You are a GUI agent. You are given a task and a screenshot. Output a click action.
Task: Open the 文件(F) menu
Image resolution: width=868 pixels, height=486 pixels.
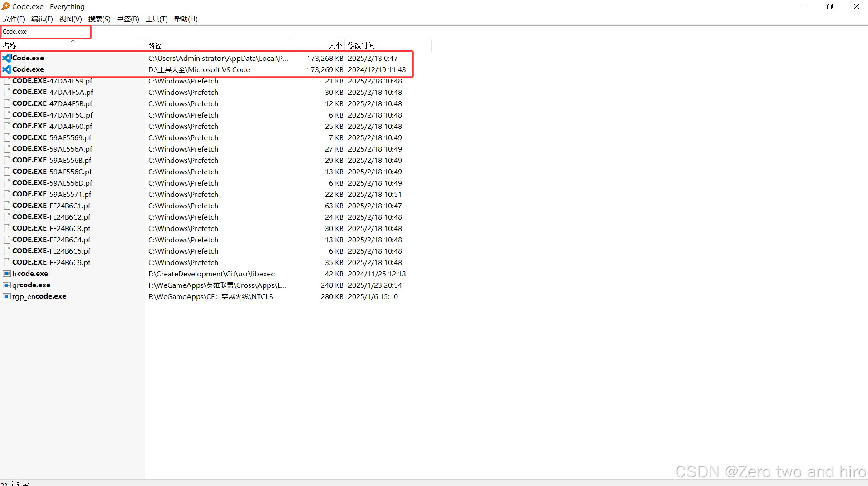point(13,19)
